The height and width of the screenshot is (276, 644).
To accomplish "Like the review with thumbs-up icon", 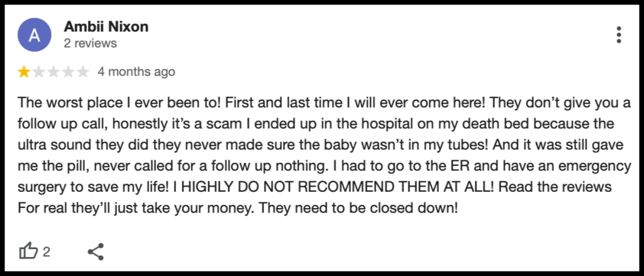I will [29, 251].
